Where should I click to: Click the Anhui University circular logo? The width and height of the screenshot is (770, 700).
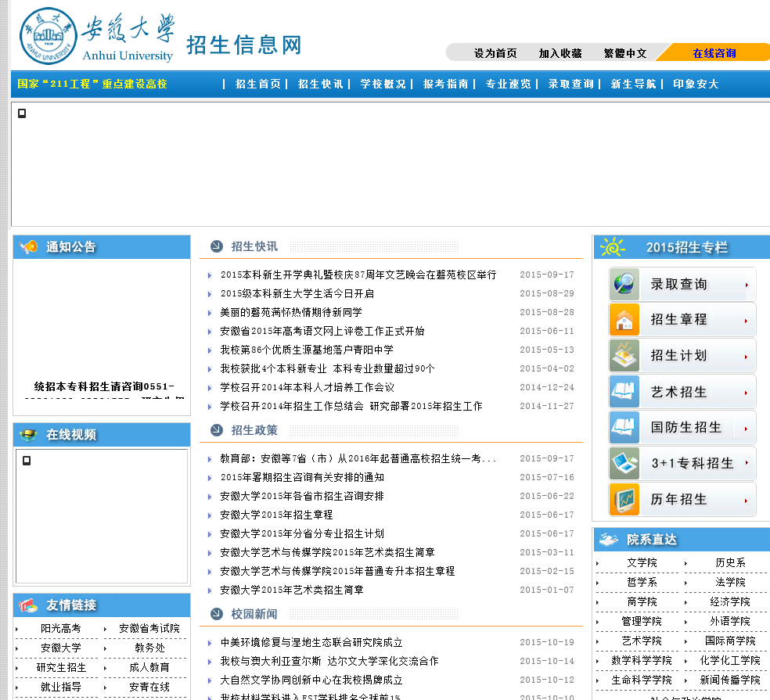point(49,36)
